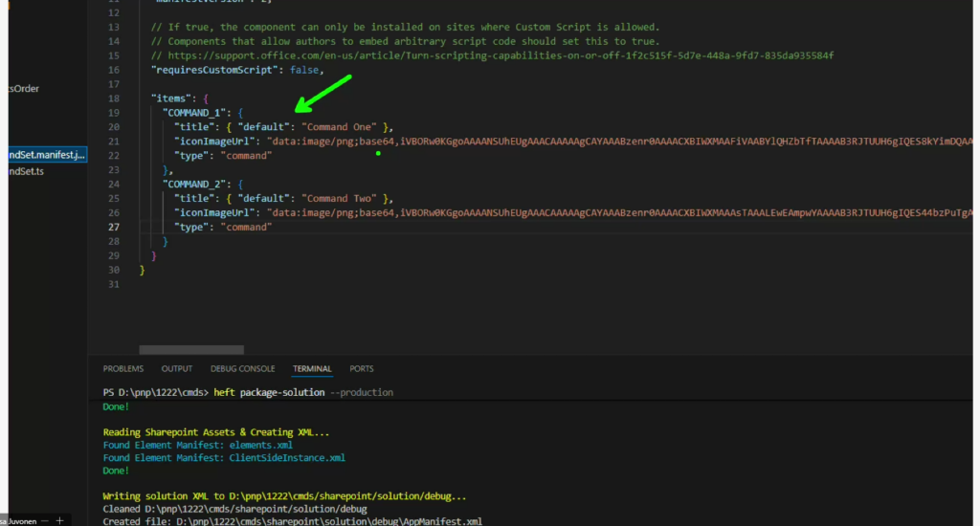The width and height of the screenshot is (980, 526).
Task: Open the OUTPUT panel tab
Action: tap(176, 368)
